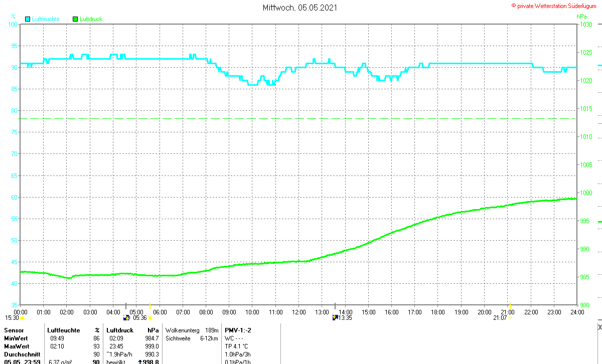Click the Luftfeuchte column header in table

(64, 330)
